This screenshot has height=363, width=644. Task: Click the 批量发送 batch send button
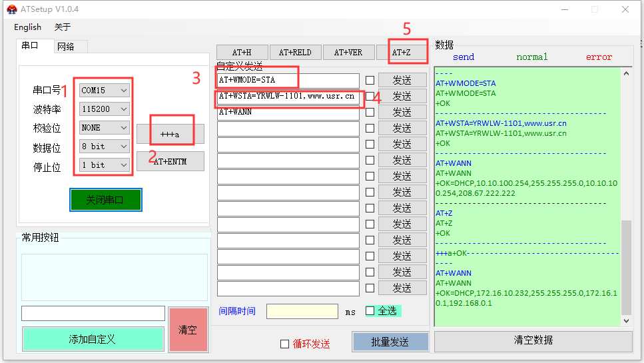pyautogui.click(x=390, y=342)
